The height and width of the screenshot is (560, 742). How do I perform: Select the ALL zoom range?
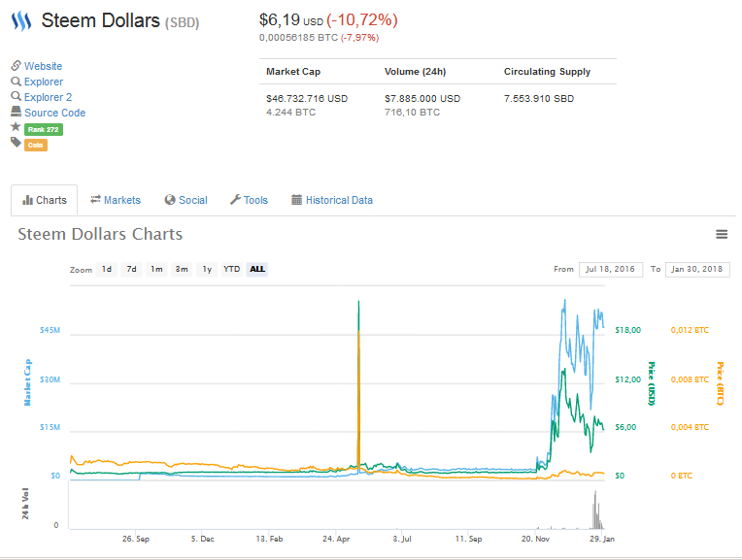(x=257, y=269)
